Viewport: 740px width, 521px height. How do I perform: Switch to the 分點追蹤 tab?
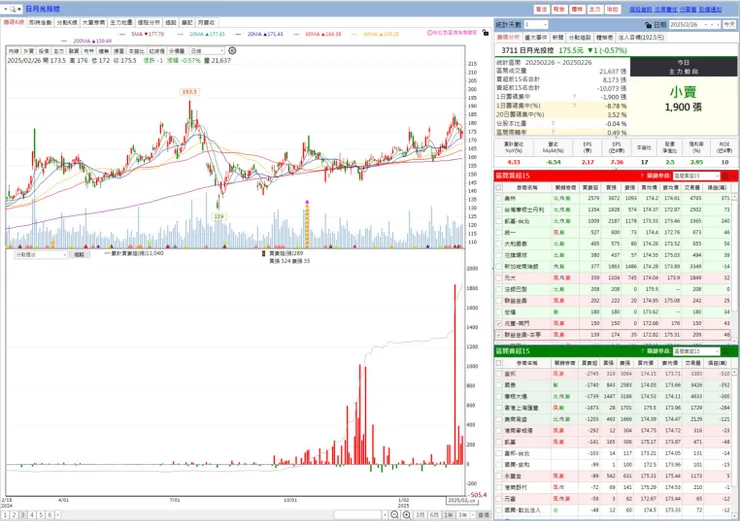click(x=580, y=37)
